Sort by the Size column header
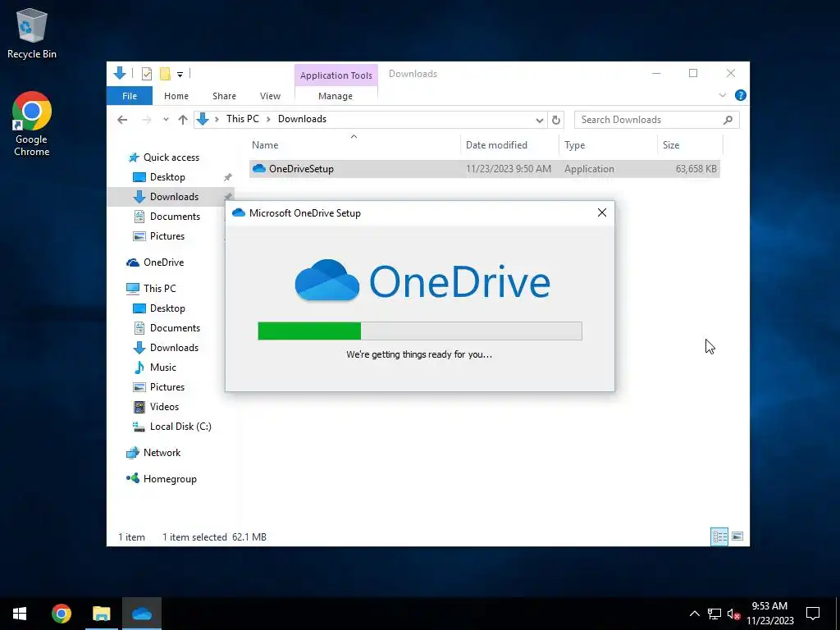The width and height of the screenshot is (840, 630). coord(690,145)
